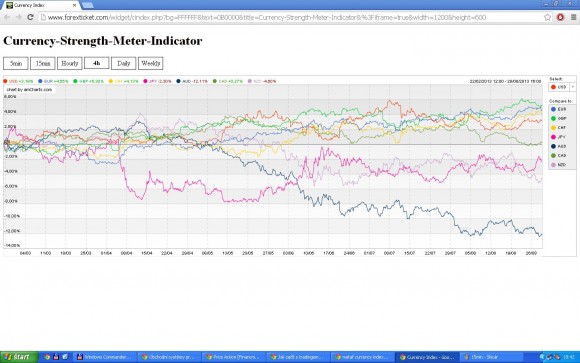Toggle CHF series in the chart legend
The width and height of the screenshot is (580, 363).
tap(124, 81)
